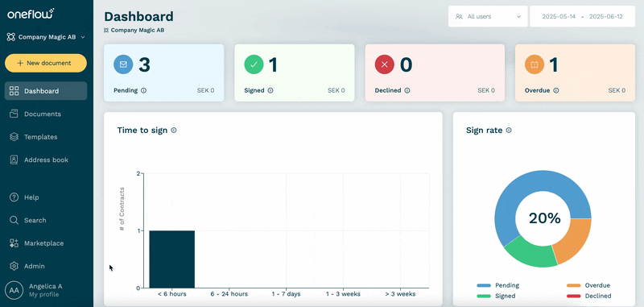The width and height of the screenshot is (644, 307).
Task: Toggle Overdue legend color swatch
Action: [x=574, y=285]
